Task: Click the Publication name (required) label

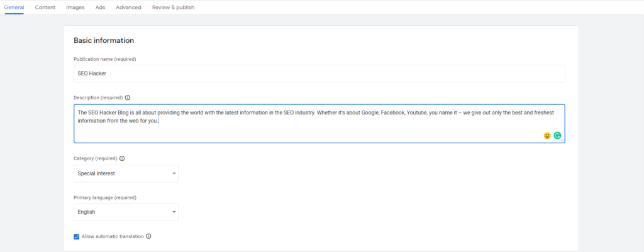Action: pyautogui.click(x=105, y=59)
